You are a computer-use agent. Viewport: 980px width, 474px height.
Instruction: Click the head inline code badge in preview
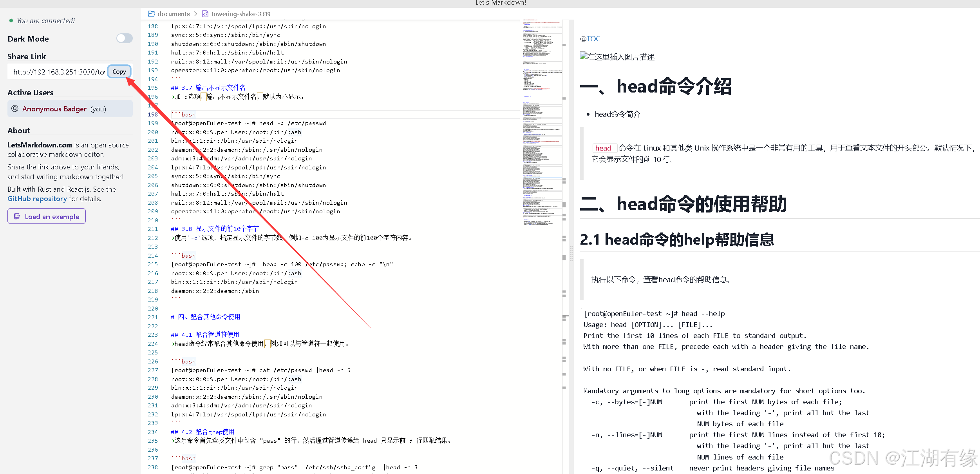pyautogui.click(x=604, y=148)
